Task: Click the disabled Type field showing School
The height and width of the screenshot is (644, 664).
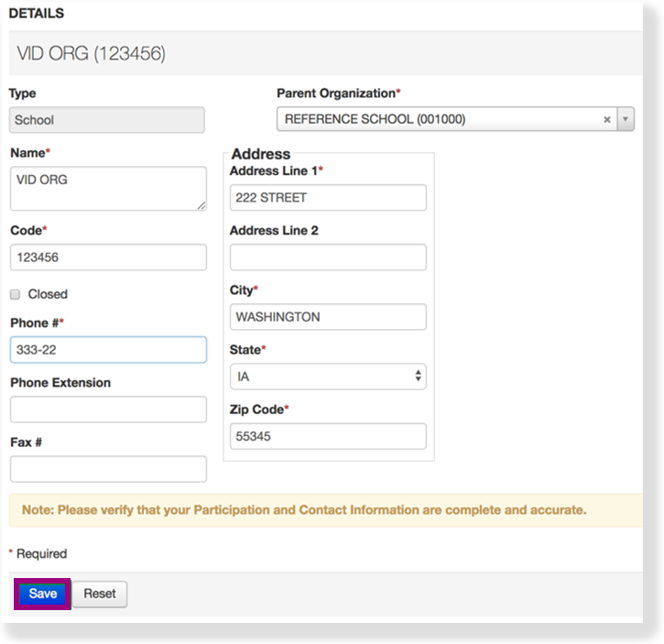Action: point(106,120)
